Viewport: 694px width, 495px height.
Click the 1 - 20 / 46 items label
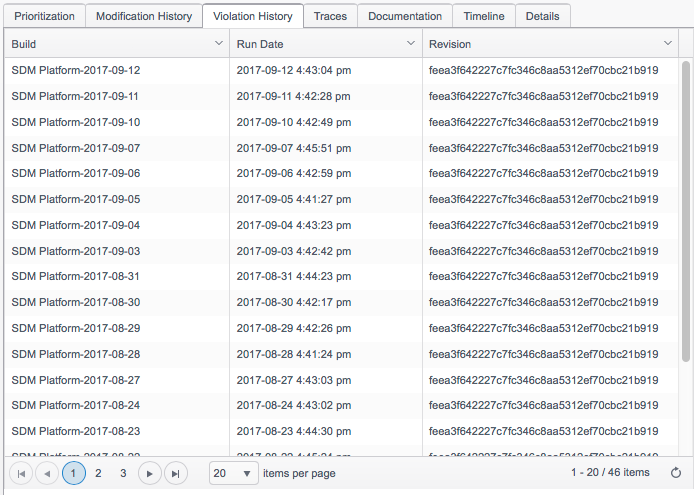[x=610, y=472]
